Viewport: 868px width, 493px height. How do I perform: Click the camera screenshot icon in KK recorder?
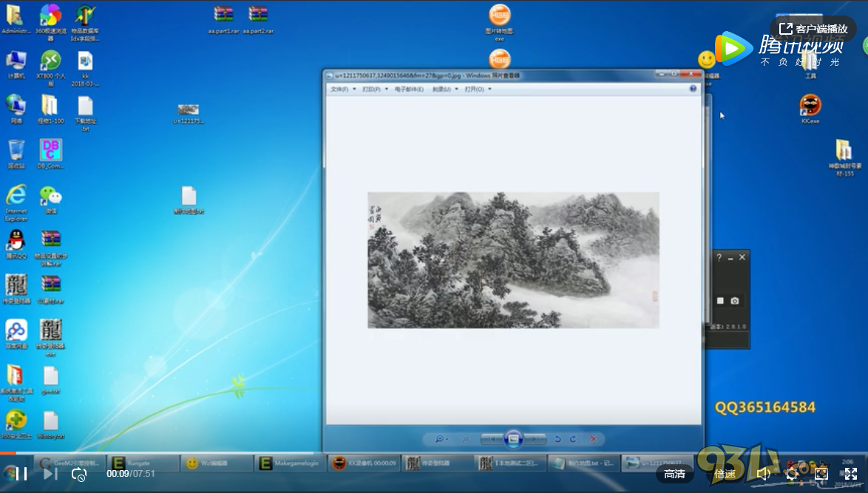coord(735,300)
